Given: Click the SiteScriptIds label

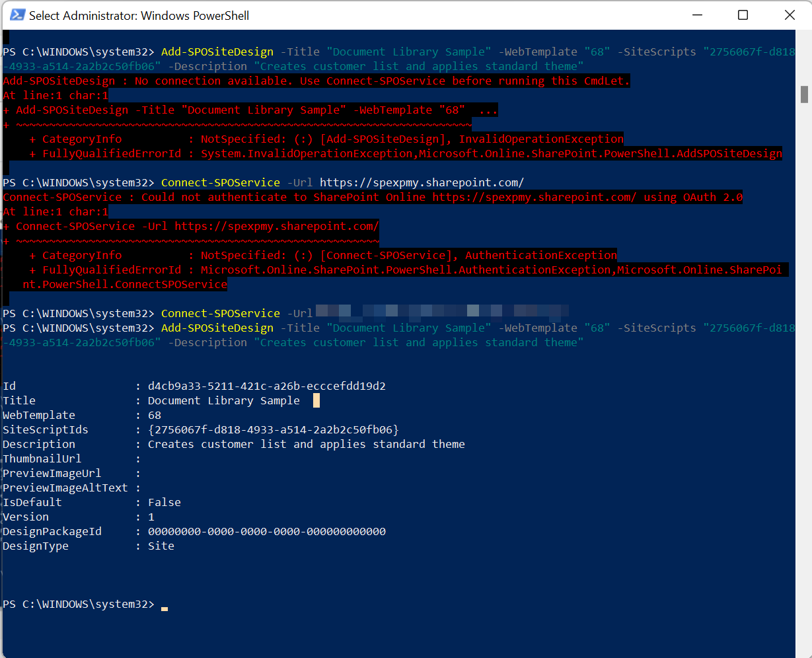Looking at the screenshot, I should pyautogui.click(x=46, y=429).
